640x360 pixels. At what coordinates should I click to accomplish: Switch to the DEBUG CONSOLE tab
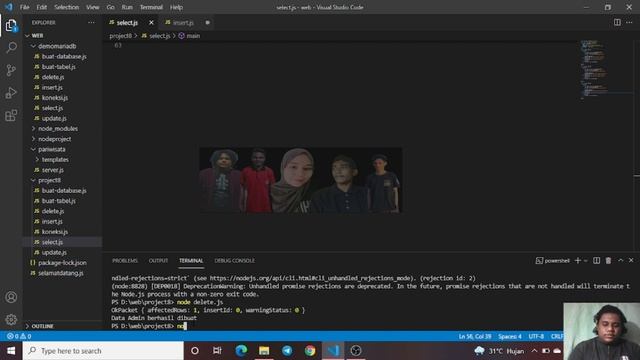point(234,260)
